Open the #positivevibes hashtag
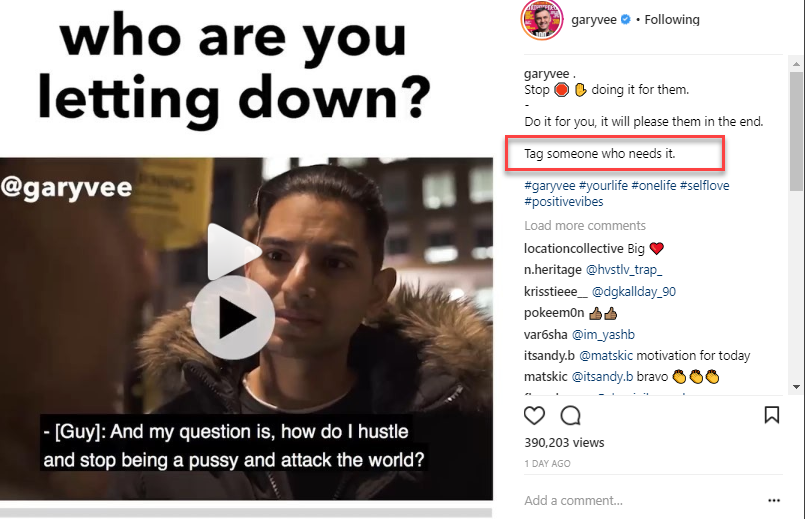Screen dimensions: 805x519 (564, 202)
